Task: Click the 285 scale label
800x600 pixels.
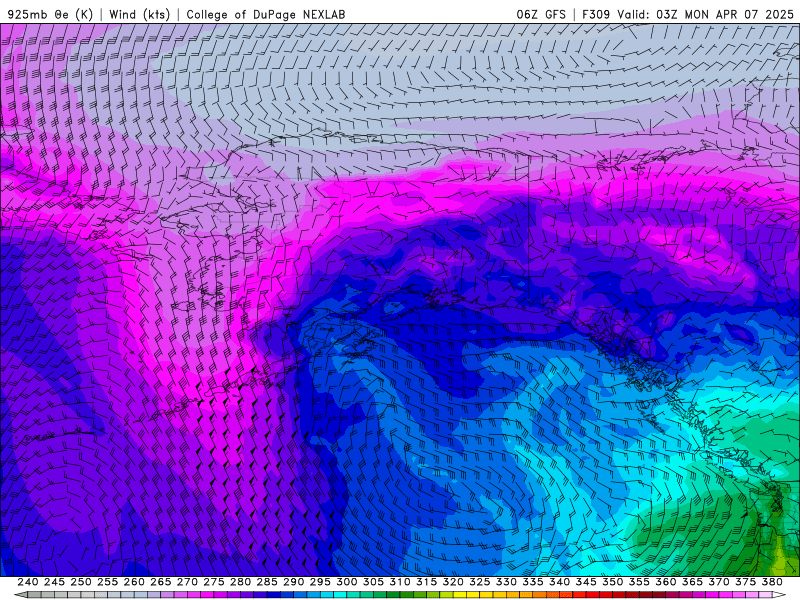Action: coord(267,582)
